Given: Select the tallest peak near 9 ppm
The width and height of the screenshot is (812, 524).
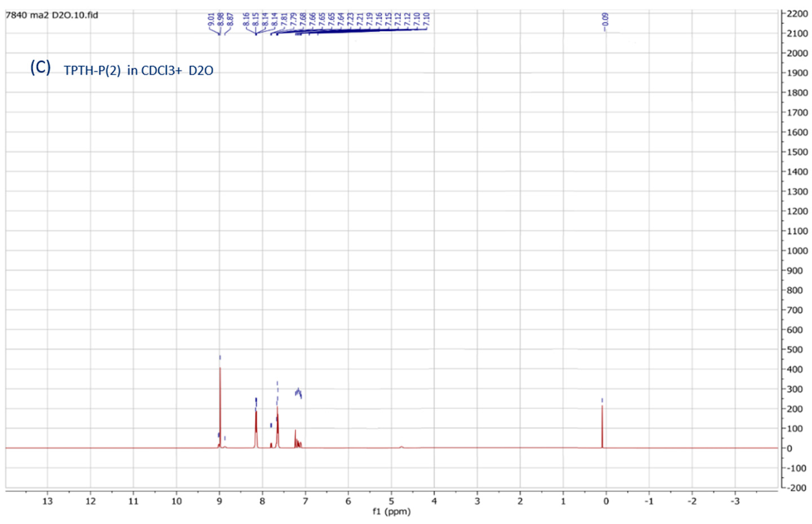Looking at the screenshot, I should (x=220, y=407).
